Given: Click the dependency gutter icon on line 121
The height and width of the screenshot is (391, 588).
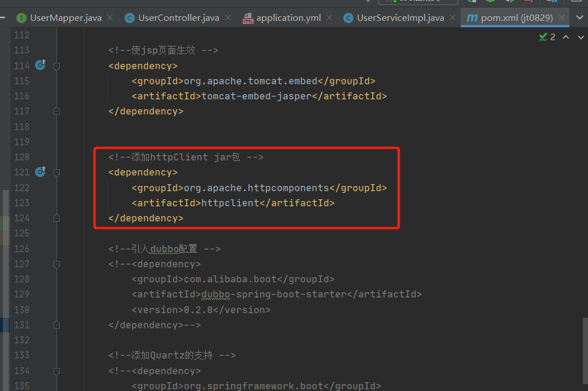Looking at the screenshot, I should [x=41, y=171].
